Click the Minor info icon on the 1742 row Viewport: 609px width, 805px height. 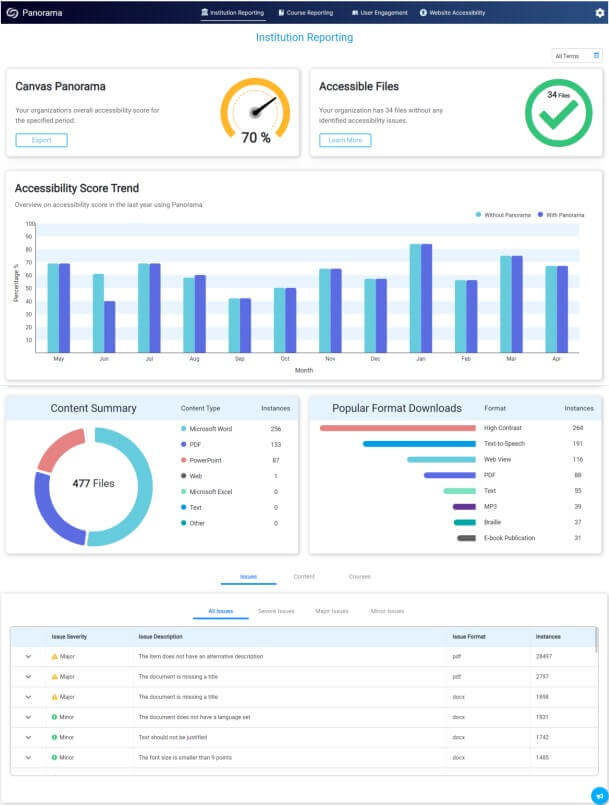(54, 737)
